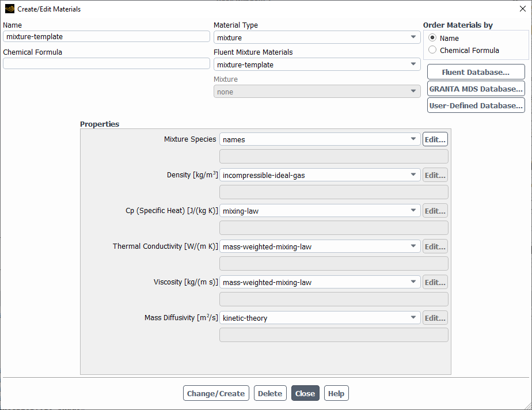Screen dimensions: 532x410
Task: Open the Density method dropdown
Action: click(320, 175)
